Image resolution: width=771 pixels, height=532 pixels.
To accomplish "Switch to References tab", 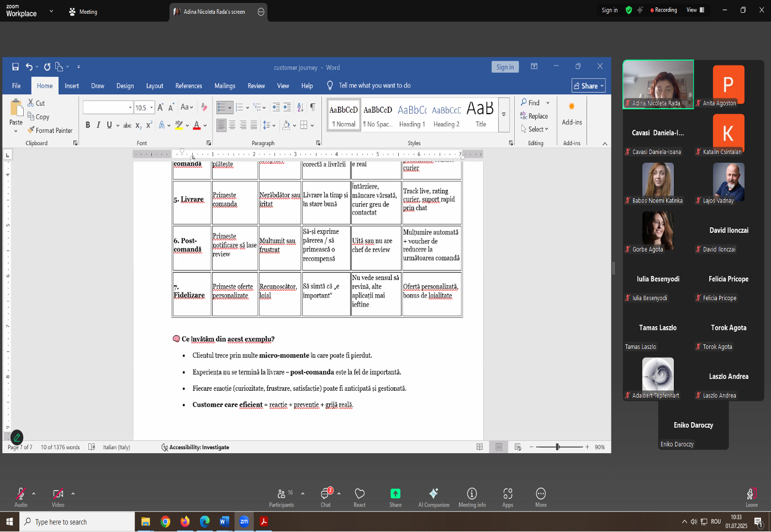I will [x=189, y=86].
